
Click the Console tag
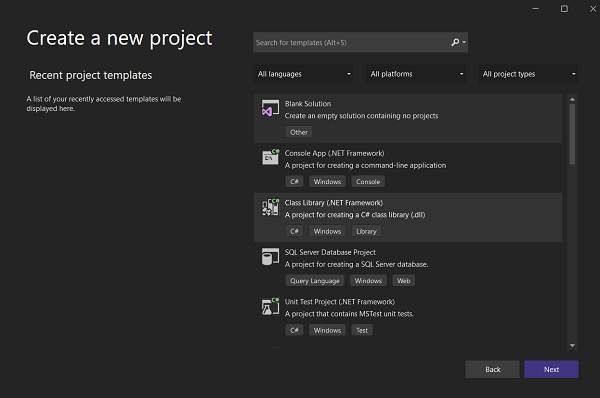(x=368, y=181)
